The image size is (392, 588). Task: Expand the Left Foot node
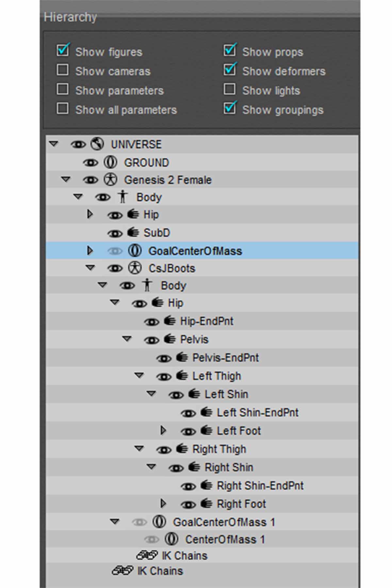(163, 431)
